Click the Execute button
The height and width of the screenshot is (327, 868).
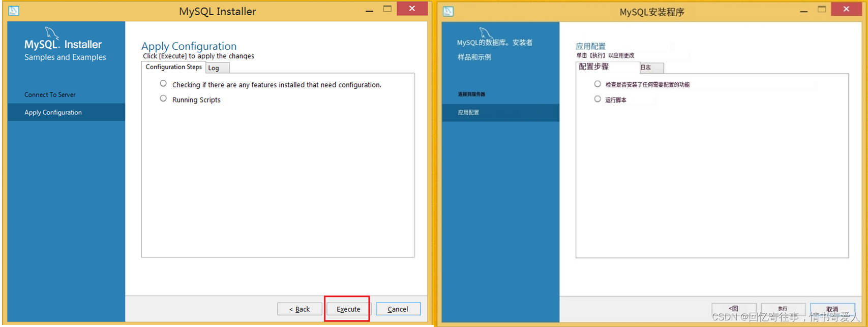pos(348,309)
